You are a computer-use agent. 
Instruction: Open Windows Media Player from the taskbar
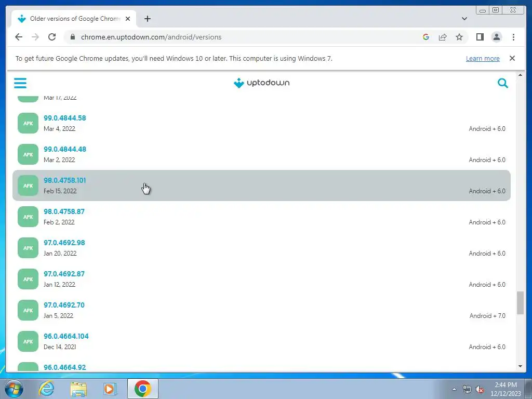pos(110,389)
